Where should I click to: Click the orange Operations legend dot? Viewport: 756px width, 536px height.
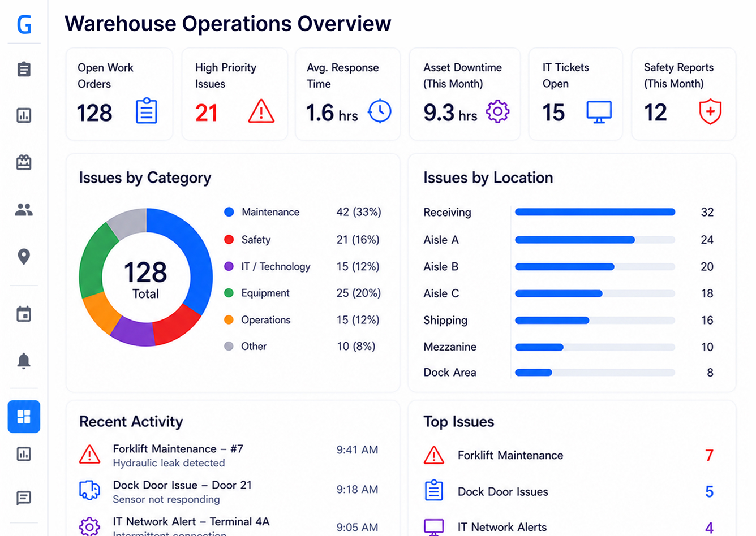point(229,319)
